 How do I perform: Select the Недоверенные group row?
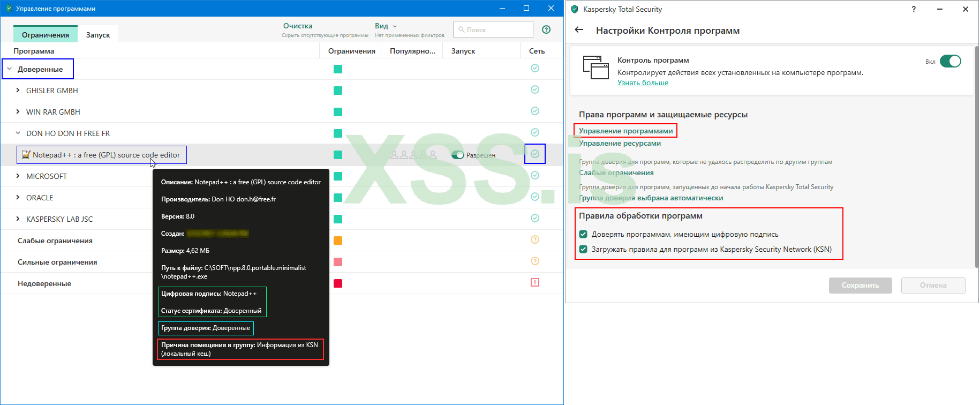pos(282,283)
